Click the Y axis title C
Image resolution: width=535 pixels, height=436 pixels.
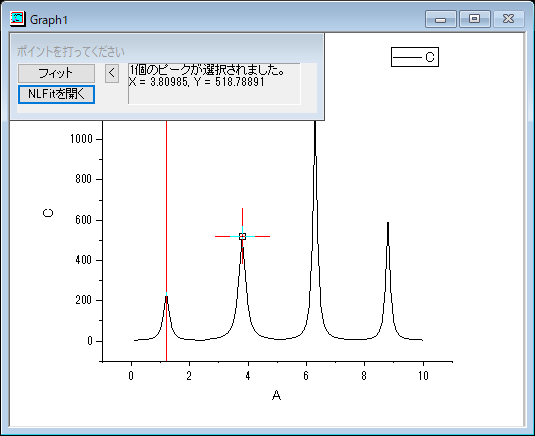[x=48, y=213]
